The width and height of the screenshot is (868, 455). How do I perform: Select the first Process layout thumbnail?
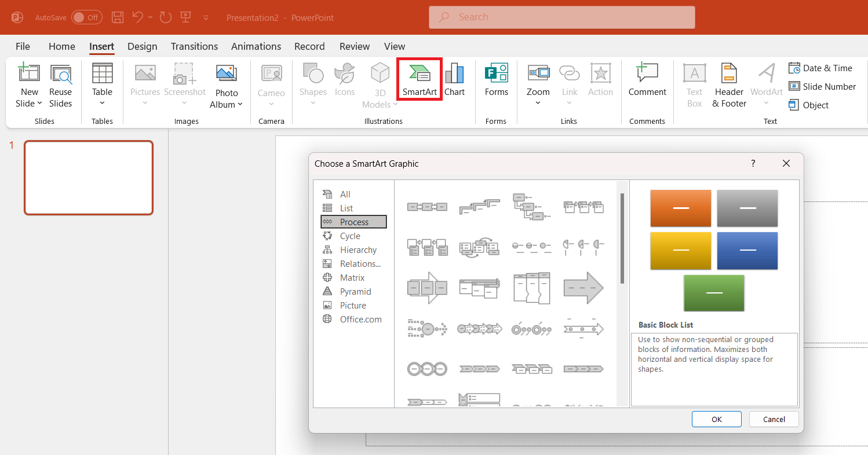427,207
